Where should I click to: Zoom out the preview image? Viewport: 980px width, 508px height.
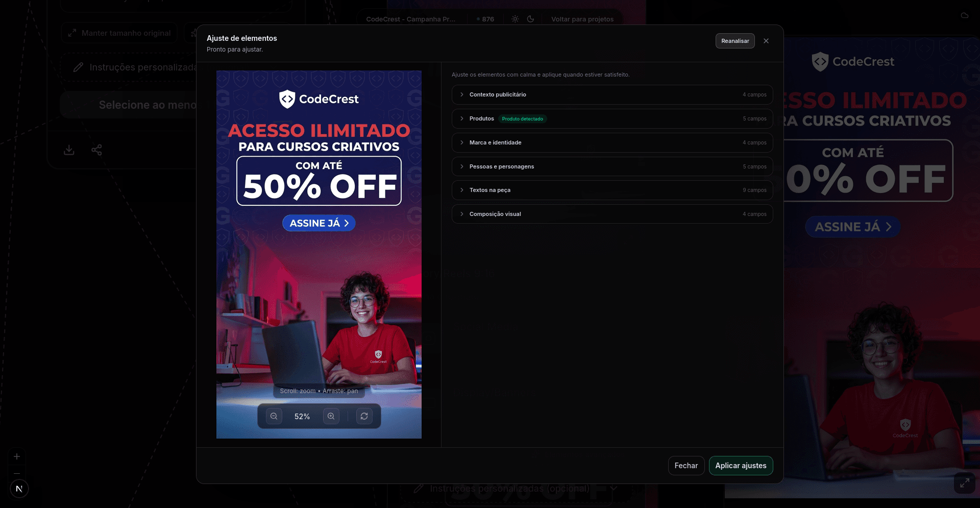pyautogui.click(x=274, y=416)
